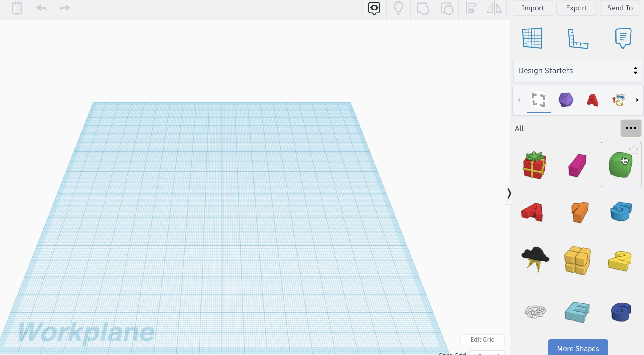Switch to the red letter A text tab
Image resolution: width=644 pixels, height=355 pixels.
tap(592, 100)
